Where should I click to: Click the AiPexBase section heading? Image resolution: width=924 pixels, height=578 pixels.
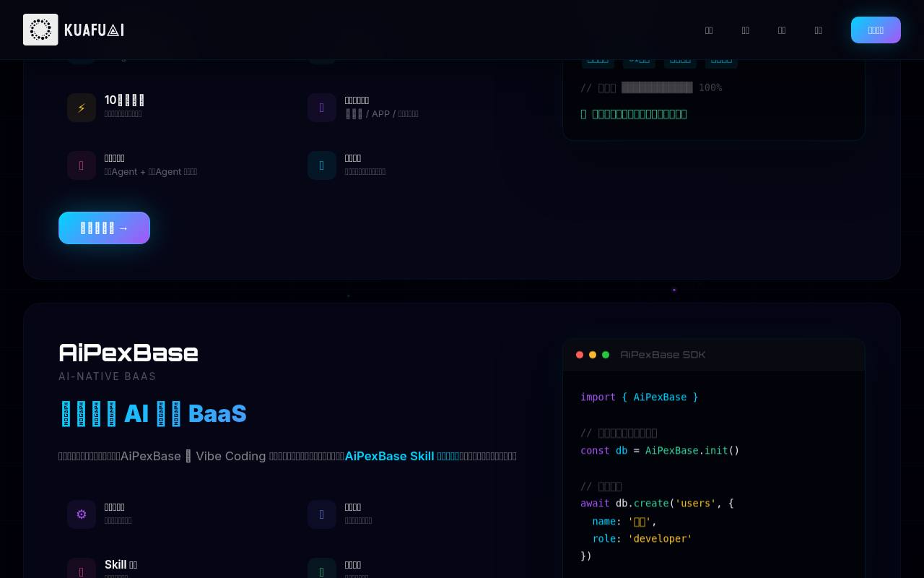(x=128, y=353)
